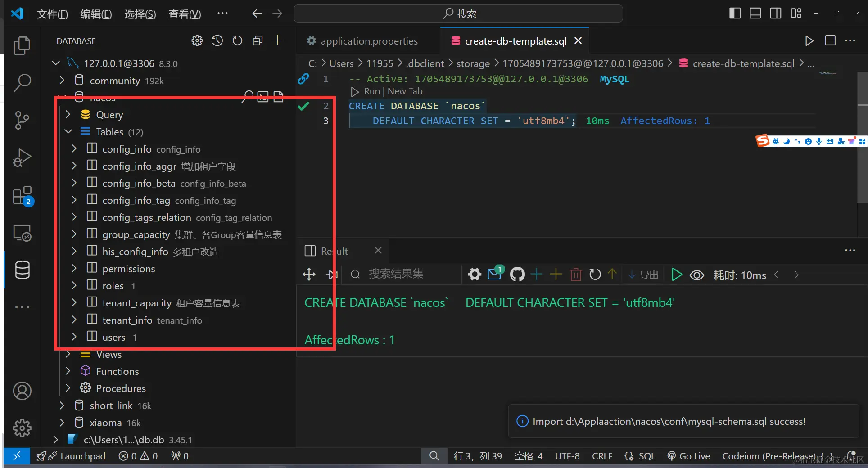868x468 pixels.
Task: Click the move cross-arrows icon in results
Action: [x=309, y=274]
